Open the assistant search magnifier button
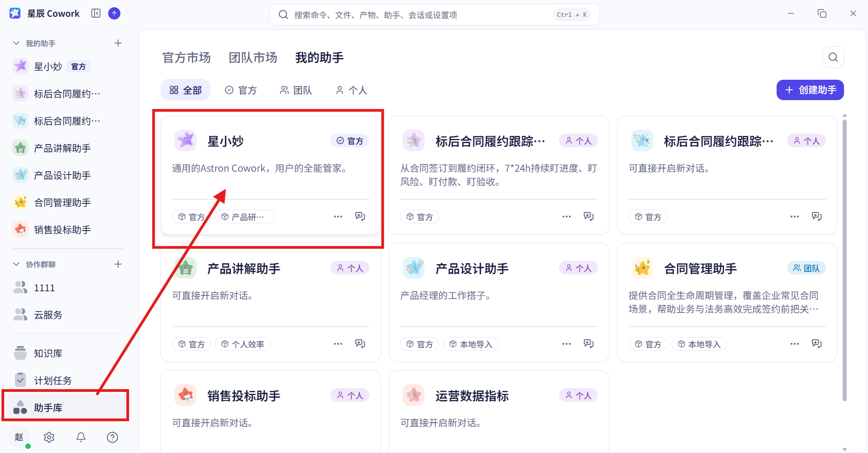Viewport: 868px width, 453px height. point(833,57)
